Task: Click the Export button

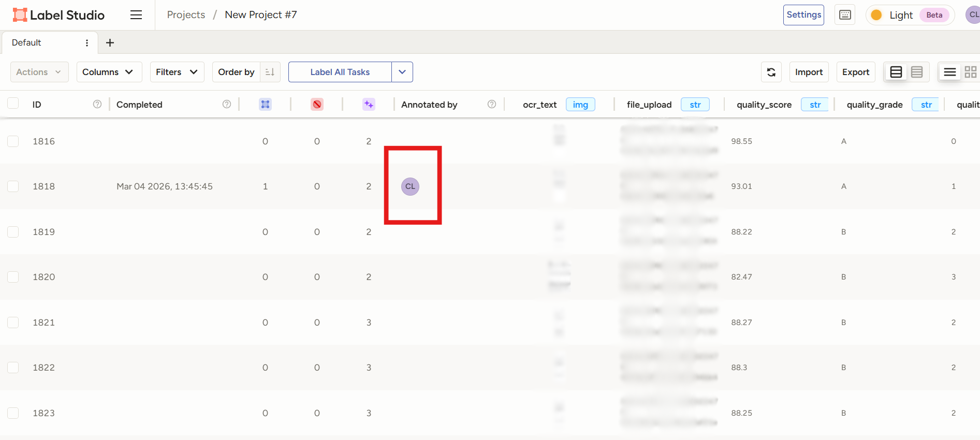Action: 855,72
